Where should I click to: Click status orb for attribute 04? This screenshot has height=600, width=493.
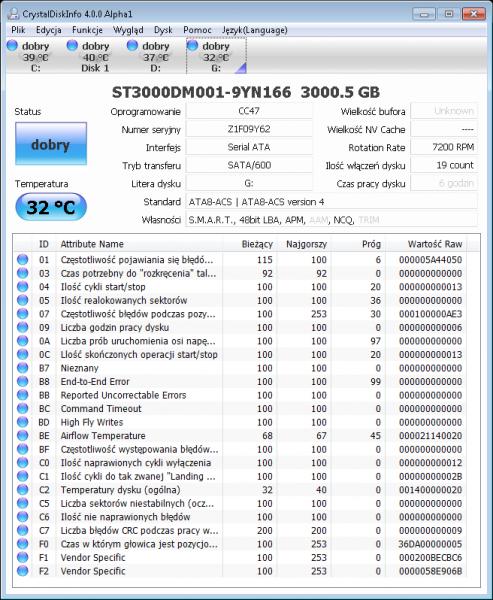(23, 286)
